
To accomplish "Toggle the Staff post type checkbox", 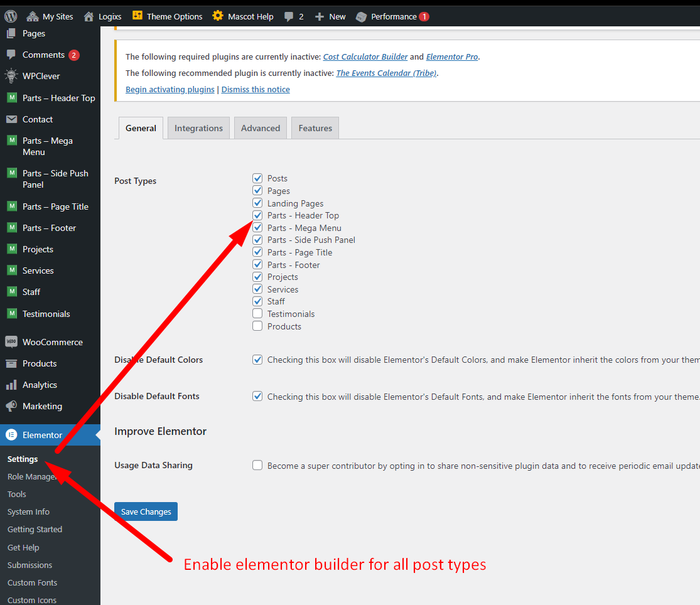I will tap(257, 301).
